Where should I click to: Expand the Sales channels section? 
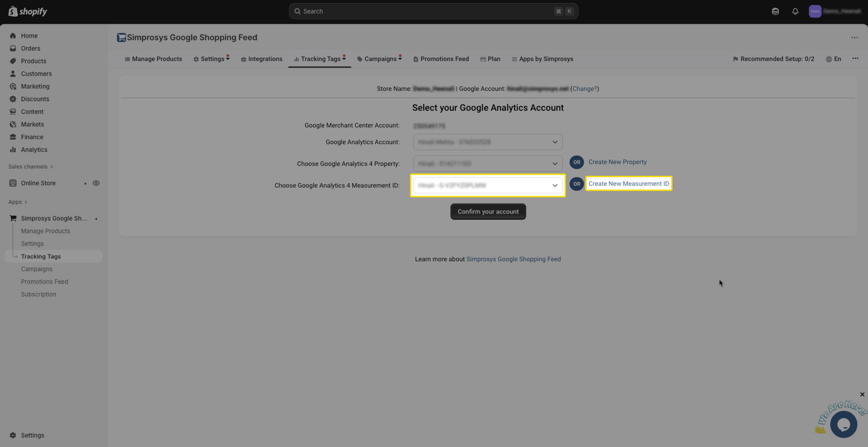pyautogui.click(x=30, y=167)
